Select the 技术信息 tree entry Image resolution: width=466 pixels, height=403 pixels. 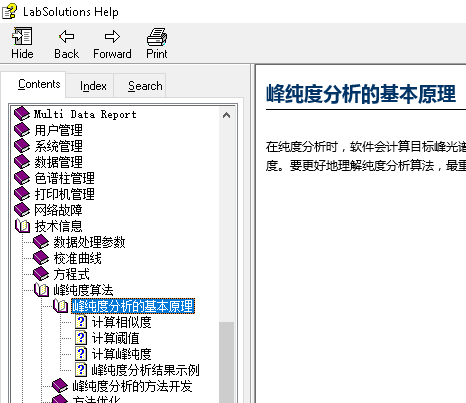58,226
